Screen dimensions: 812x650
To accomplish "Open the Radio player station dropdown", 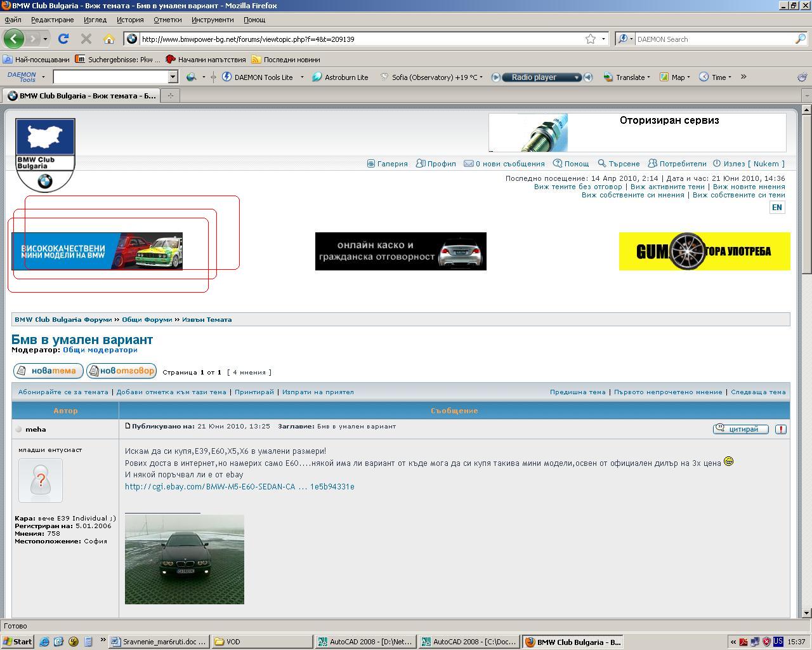I will [x=577, y=77].
